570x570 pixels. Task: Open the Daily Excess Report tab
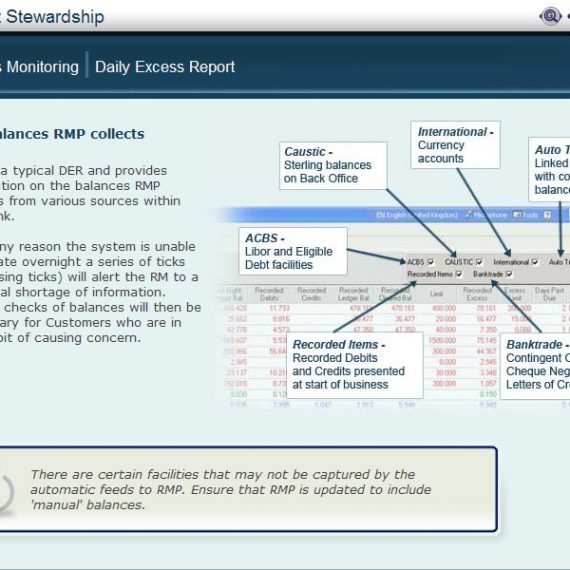point(165,67)
